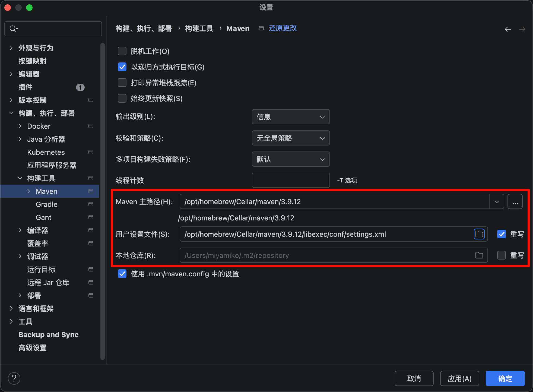This screenshot has height=392, width=533.
Task: Click folder icon in local repository field
Action: (x=479, y=255)
